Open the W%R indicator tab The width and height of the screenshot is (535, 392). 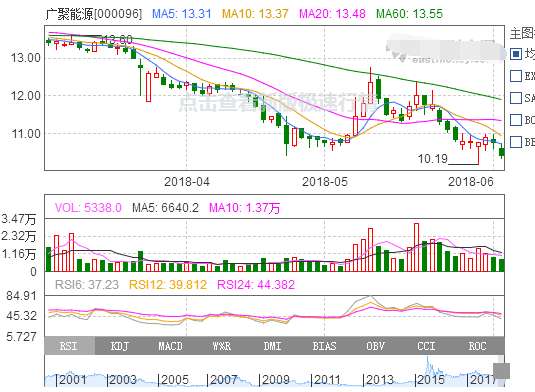222,346
